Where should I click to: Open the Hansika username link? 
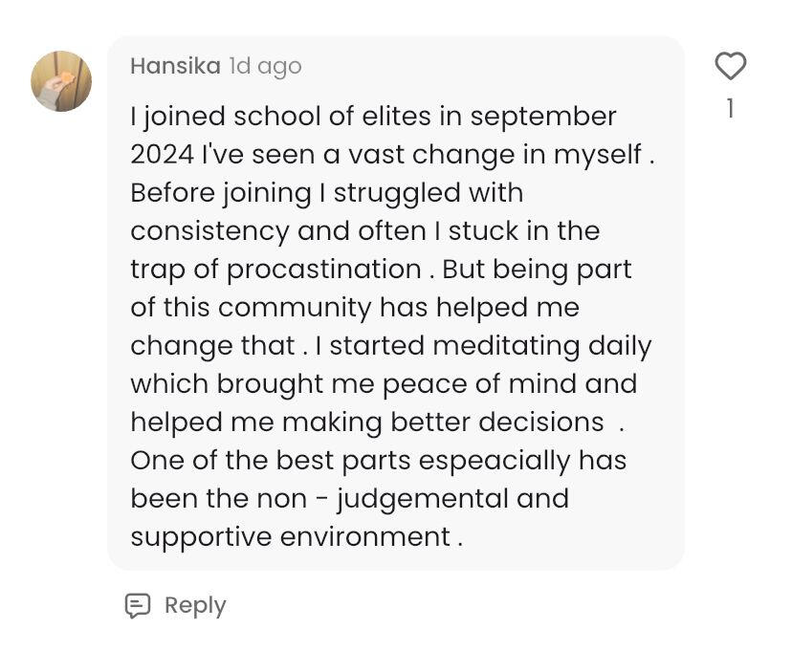[175, 66]
